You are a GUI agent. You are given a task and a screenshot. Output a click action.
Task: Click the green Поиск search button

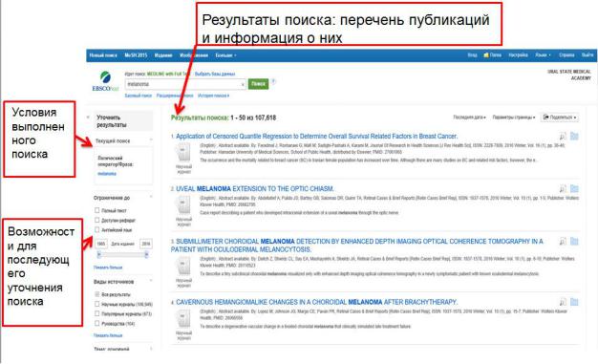[x=258, y=83]
